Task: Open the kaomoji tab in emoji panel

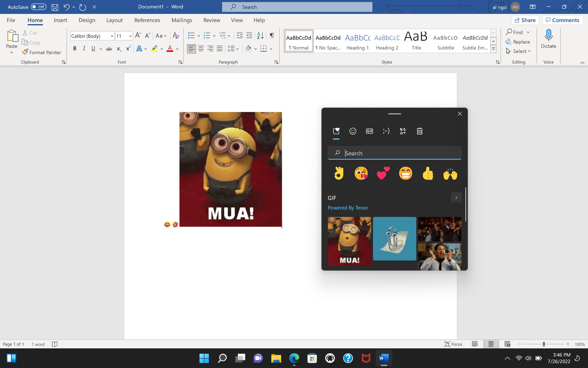Action: click(386, 131)
